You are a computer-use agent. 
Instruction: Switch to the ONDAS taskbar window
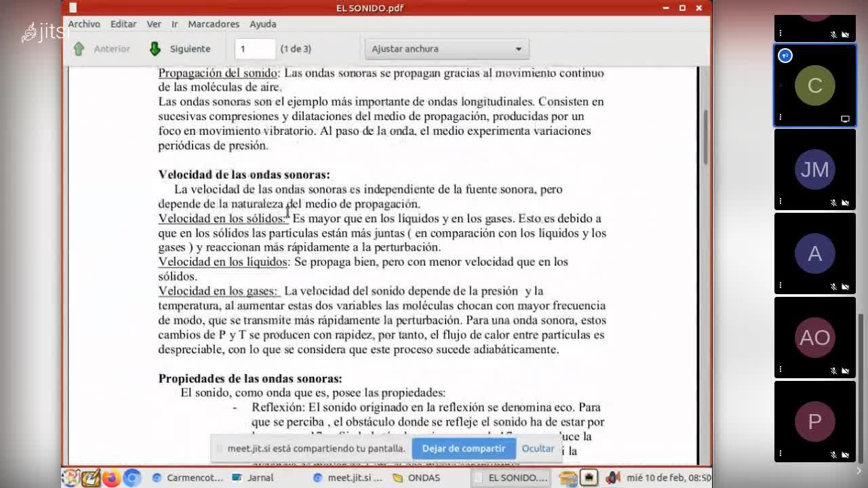[x=418, y=478]
